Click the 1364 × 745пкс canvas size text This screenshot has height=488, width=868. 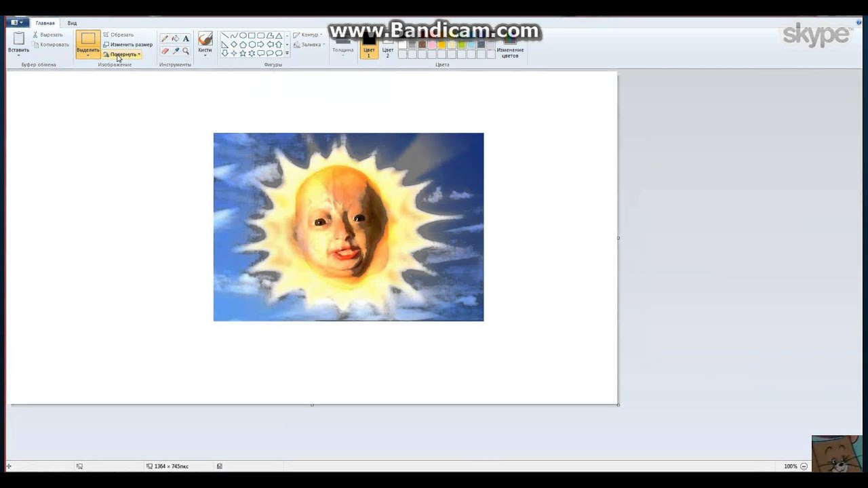point(171,466)
